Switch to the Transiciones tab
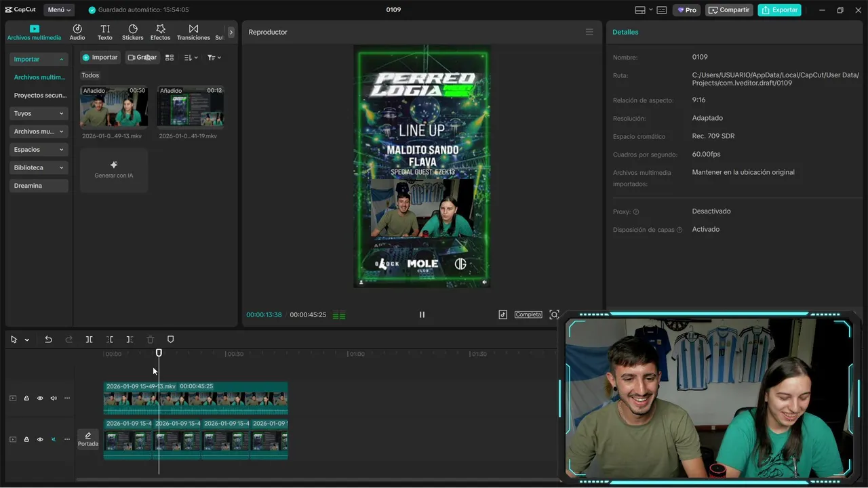The width and height of the screenshot is (868, 488). point(193,33)
